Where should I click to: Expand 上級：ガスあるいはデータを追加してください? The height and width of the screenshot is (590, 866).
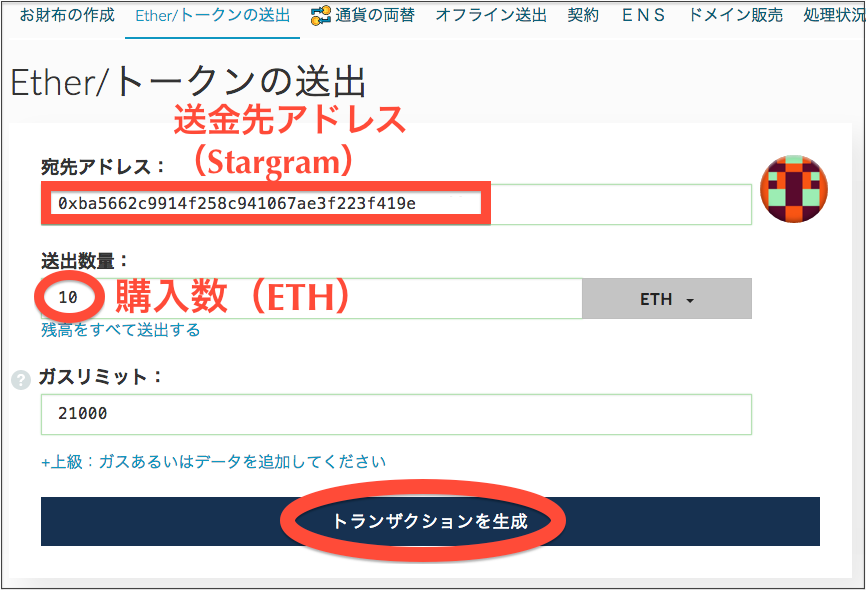213,462
